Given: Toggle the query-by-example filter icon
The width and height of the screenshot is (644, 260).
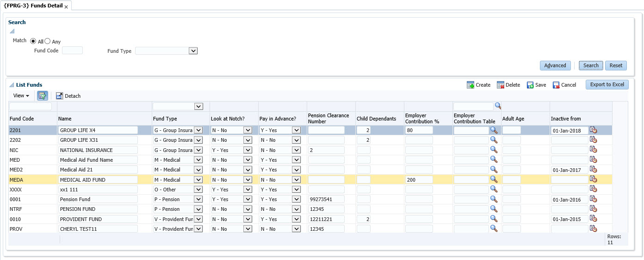Looking at the screenshot, I should point(43,96).
